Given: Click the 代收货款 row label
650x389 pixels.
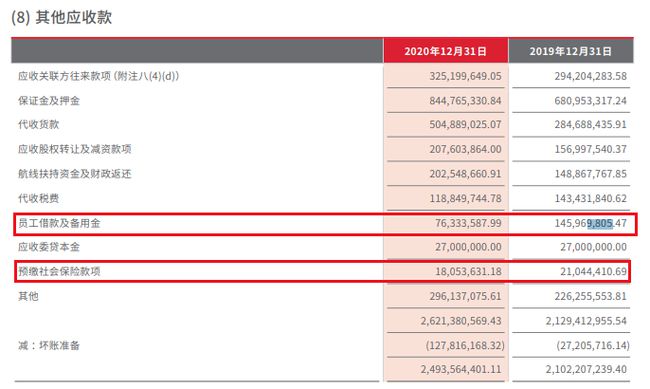Looking at the screenshot, I should (x=39, y=124).
